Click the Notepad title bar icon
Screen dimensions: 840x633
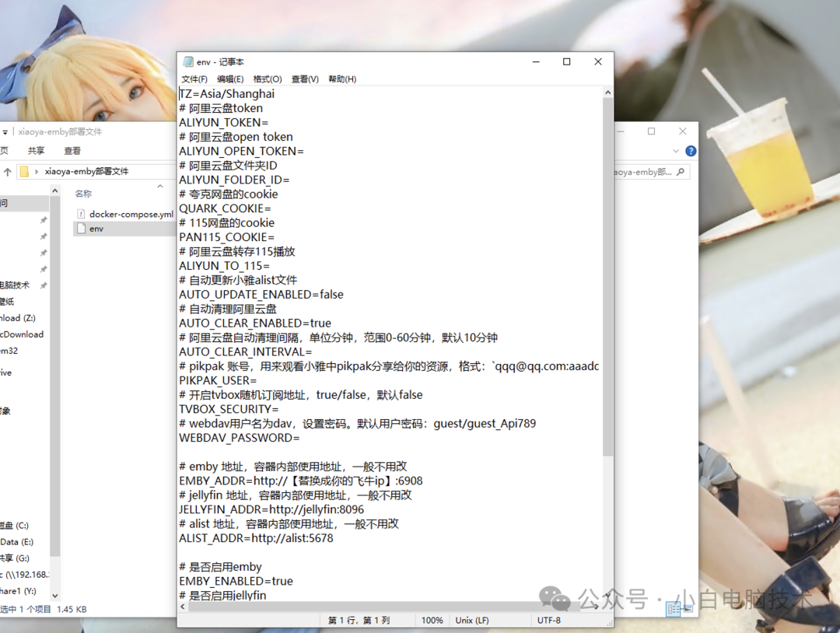point(188,62)
